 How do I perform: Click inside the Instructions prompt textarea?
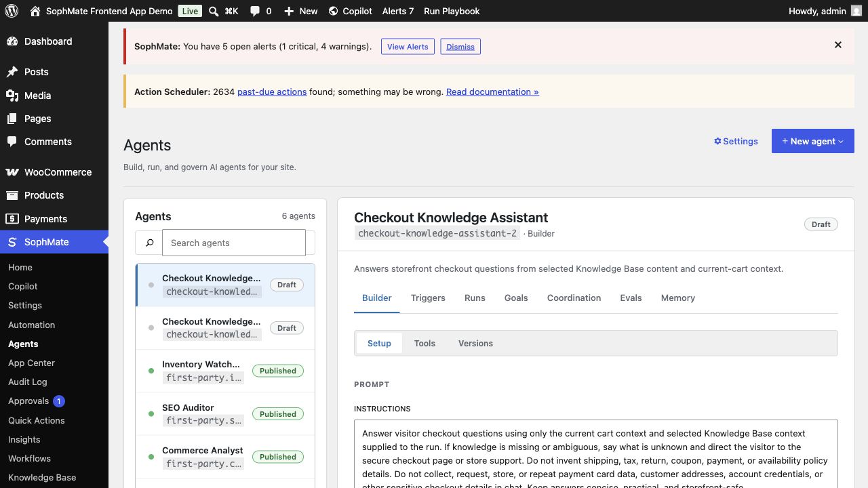596,454
